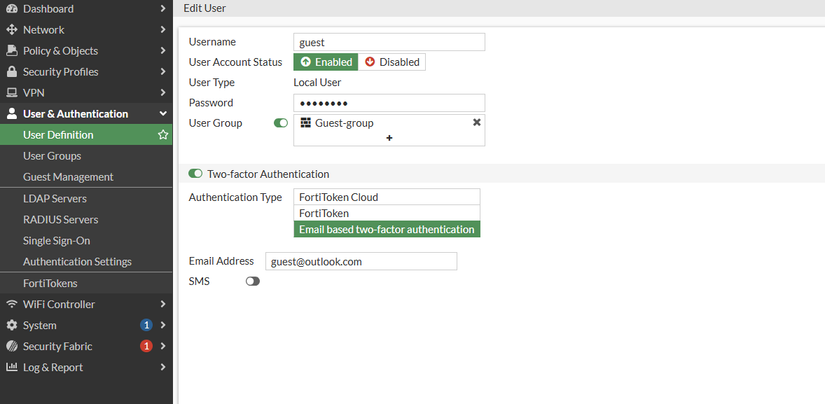Click the Guest-group group icon
Screen dimensions: 825x404
(x=305, y=123)
